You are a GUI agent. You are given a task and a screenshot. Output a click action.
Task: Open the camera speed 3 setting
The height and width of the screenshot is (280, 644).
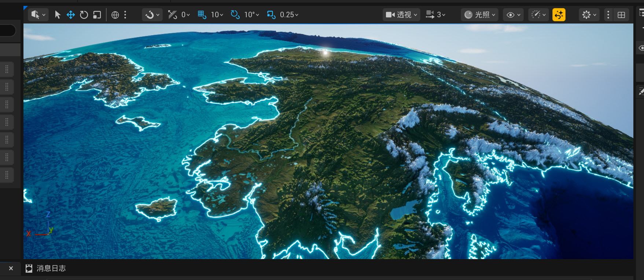tap(435, 15)
